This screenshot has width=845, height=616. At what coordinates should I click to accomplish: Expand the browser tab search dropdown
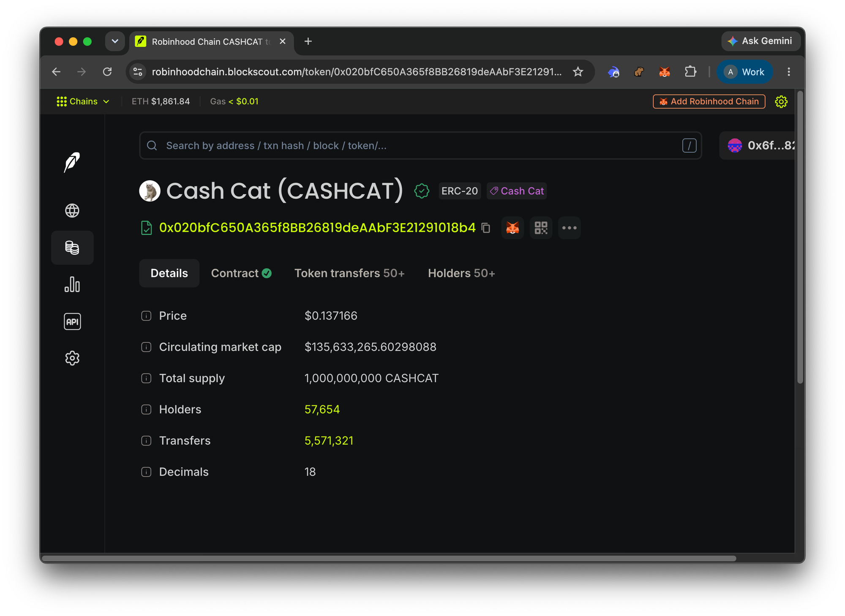pos(115,41)
